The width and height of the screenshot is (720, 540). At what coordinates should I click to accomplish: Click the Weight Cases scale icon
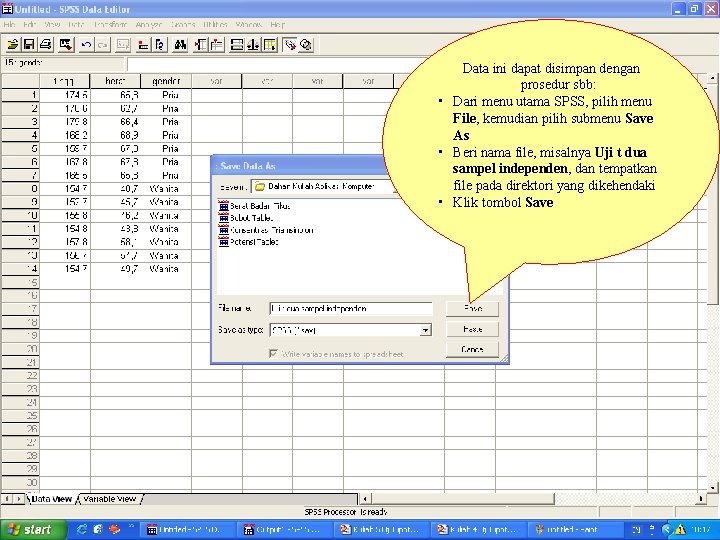253,45
